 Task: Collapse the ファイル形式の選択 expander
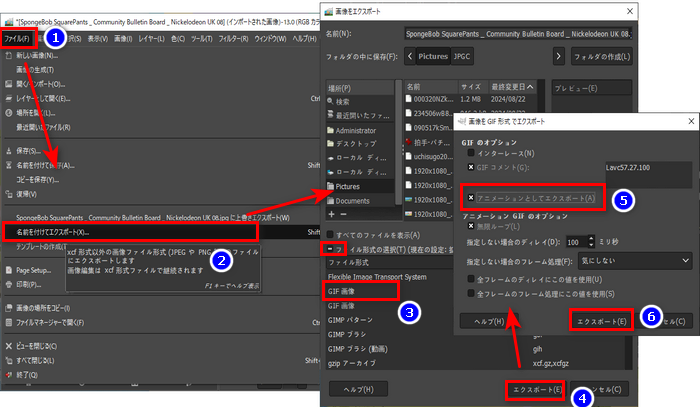point(329,248)
